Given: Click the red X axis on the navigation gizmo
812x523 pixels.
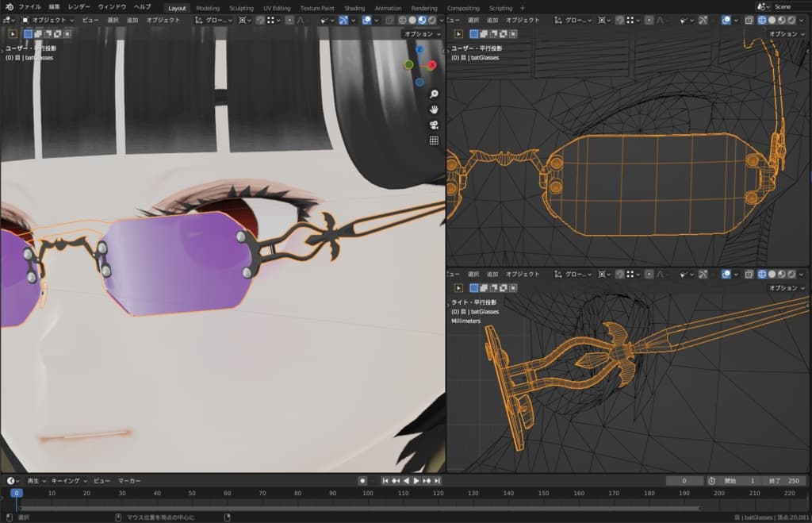Looking at the screenshot, I should click(432, 65).
